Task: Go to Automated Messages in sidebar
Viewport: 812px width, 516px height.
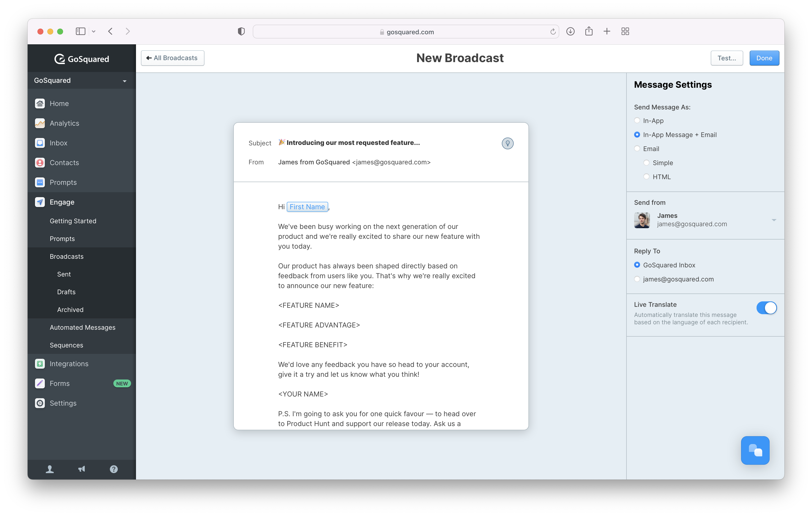Action: coord(82,327)
